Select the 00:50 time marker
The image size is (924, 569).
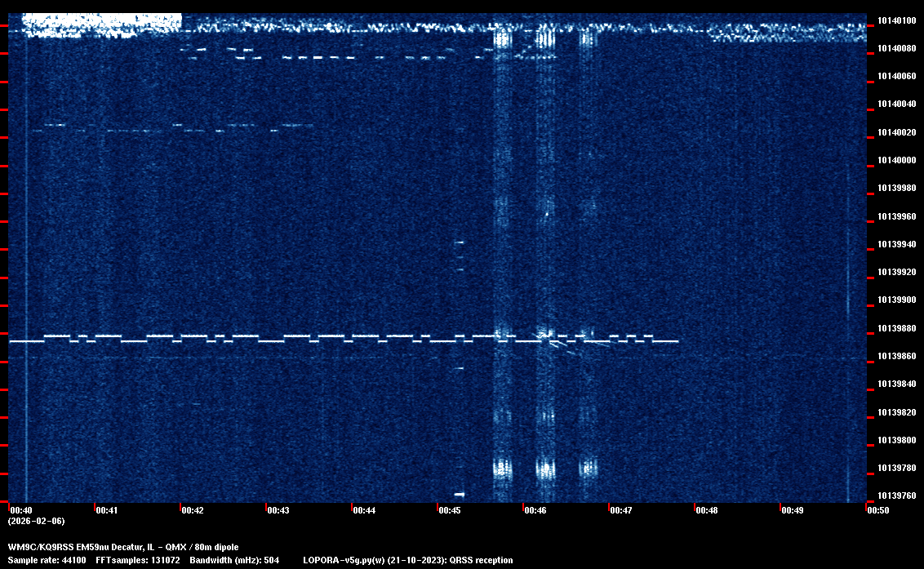[x=878, y=510]
